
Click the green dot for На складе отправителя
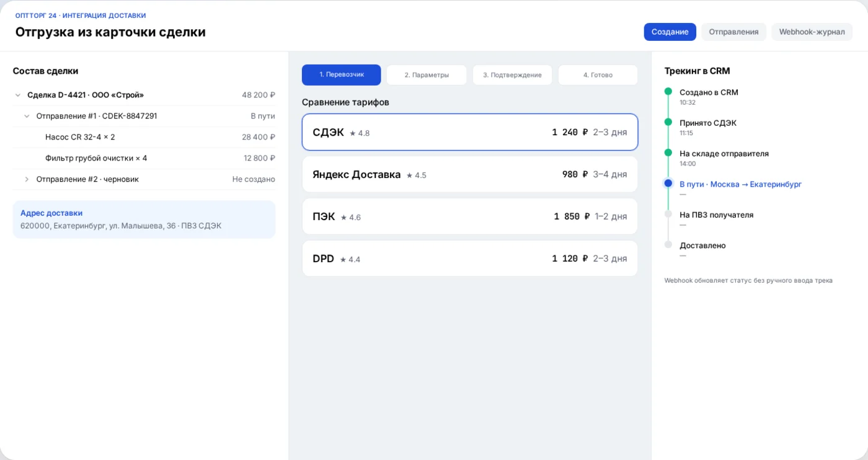(x=668, y=153)
